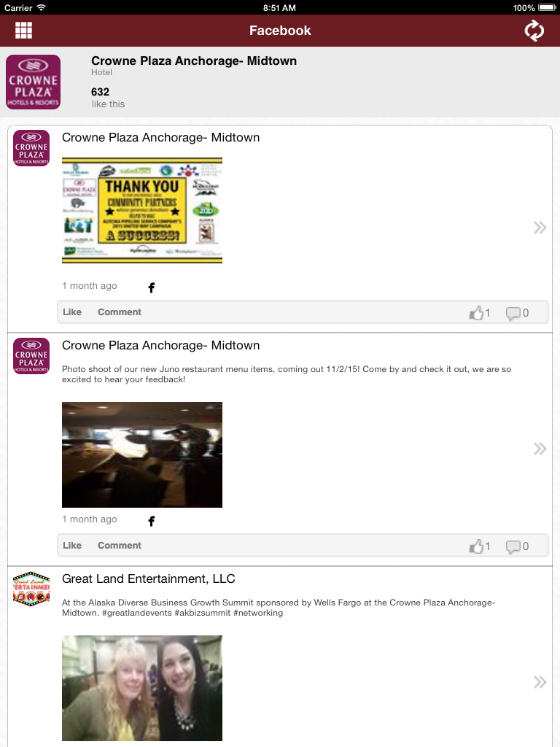The height and width of the screenshot is (747, 560).
Task: Open the grid menu icon
Action: 23,31
